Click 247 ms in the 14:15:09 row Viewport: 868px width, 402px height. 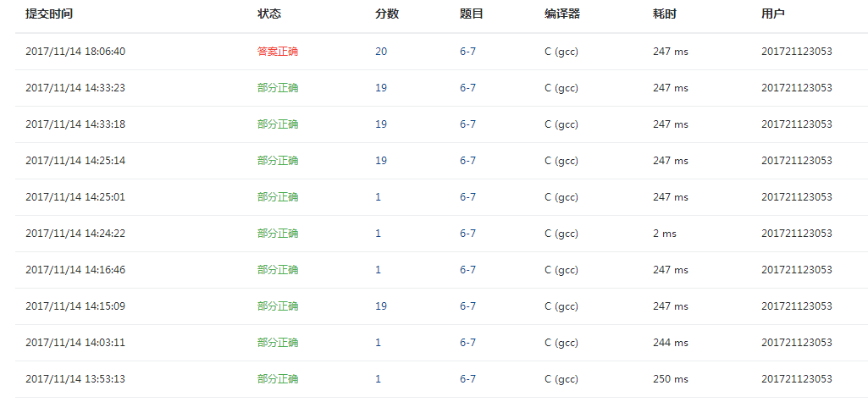click(x=671, y=306)
